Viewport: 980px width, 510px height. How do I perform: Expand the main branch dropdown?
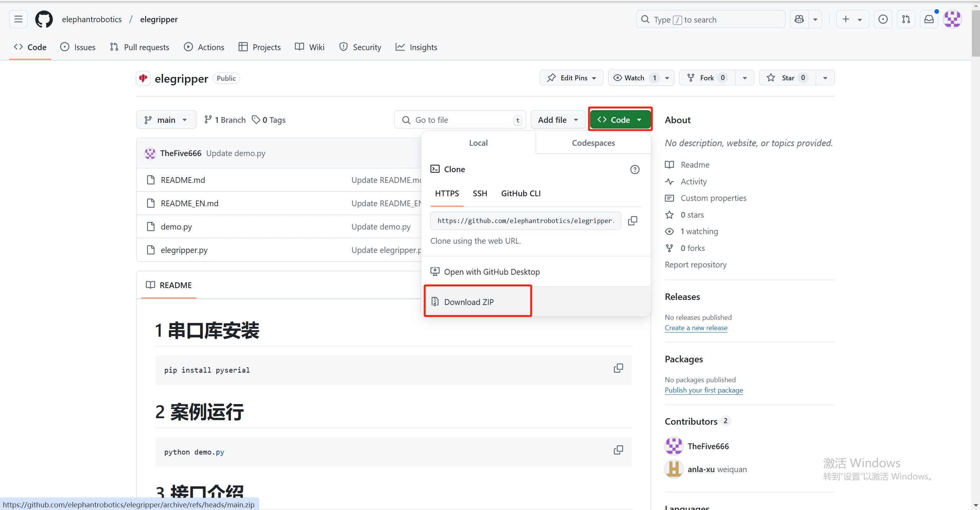[166, 120]
